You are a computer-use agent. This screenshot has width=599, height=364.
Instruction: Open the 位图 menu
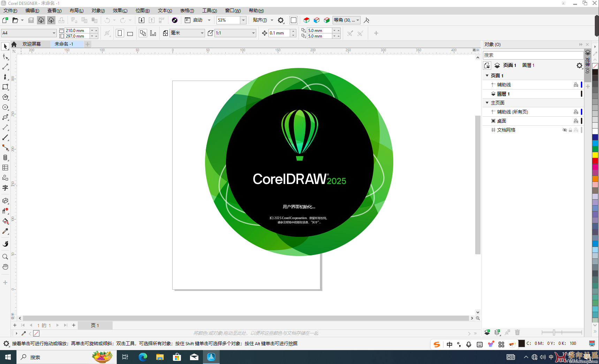(143, 11)
